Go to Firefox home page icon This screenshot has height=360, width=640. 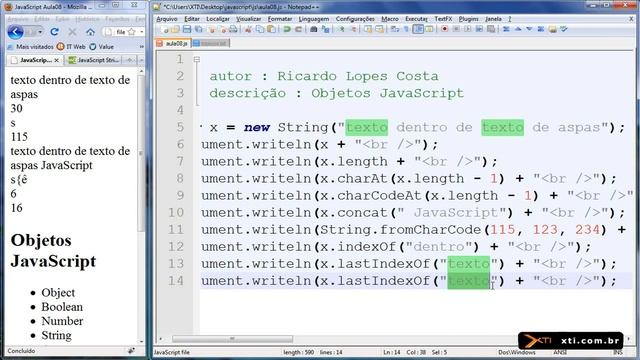tap(90, 31)
